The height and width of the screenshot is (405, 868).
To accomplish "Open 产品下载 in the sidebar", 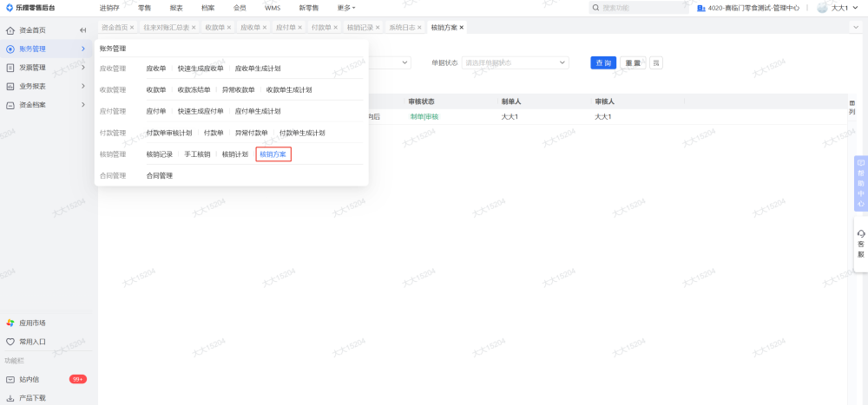I will click(x=33, y=398).
